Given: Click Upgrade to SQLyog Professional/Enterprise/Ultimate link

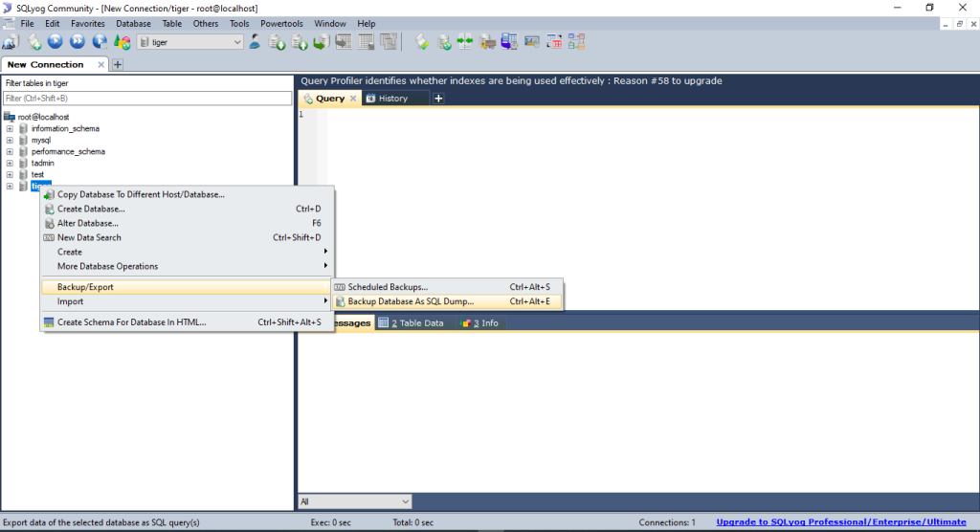Looking at the screenshot, I should [841, 522].
